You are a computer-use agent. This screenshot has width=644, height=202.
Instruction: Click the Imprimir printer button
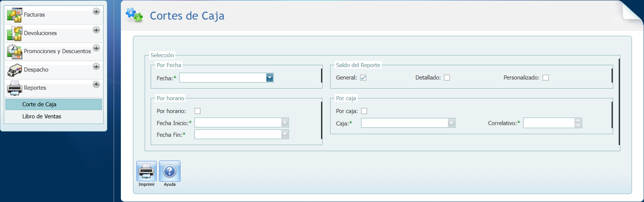146,171
